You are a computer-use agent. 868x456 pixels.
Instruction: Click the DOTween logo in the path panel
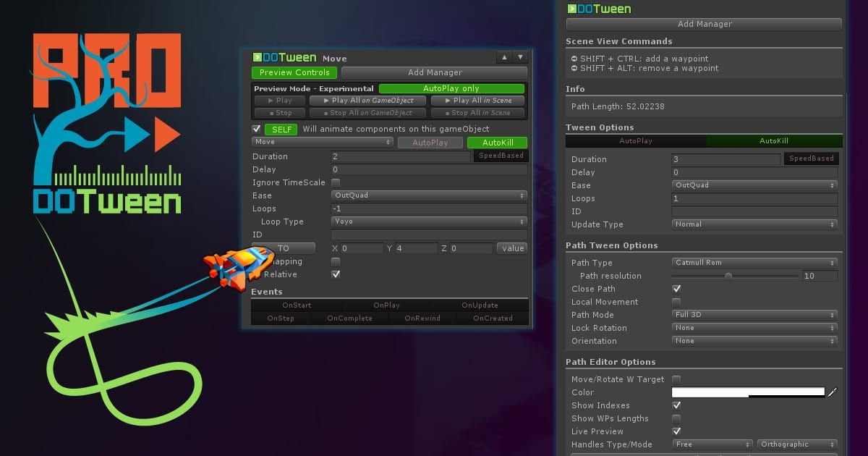pyautogui.click(x=599, y=9)
